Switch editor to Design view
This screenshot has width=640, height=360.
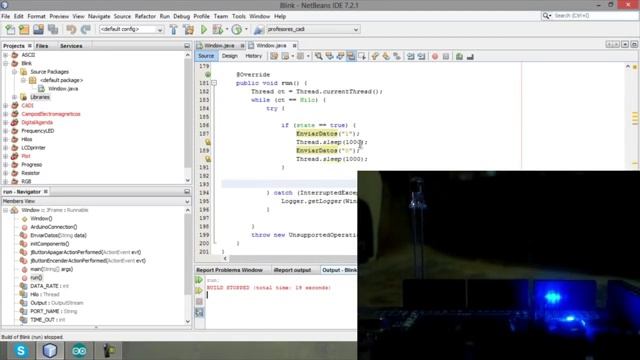(x=229, y=56)
